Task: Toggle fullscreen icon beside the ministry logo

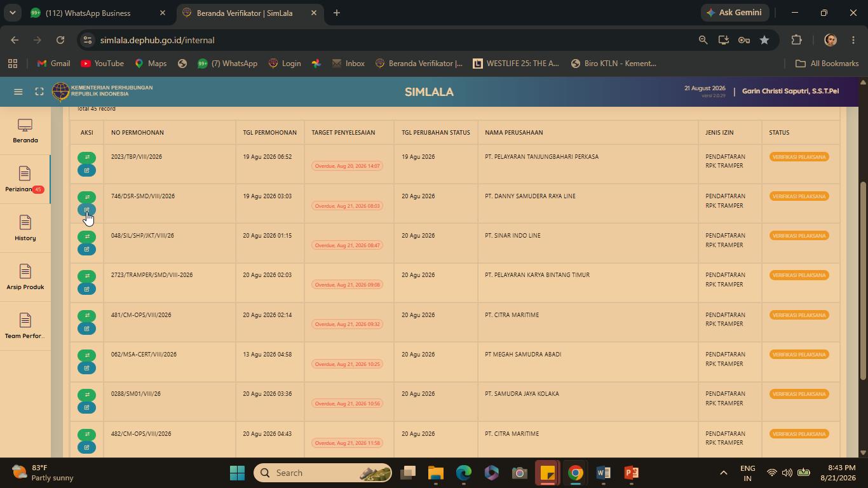Action: click(x=39, y=91)
